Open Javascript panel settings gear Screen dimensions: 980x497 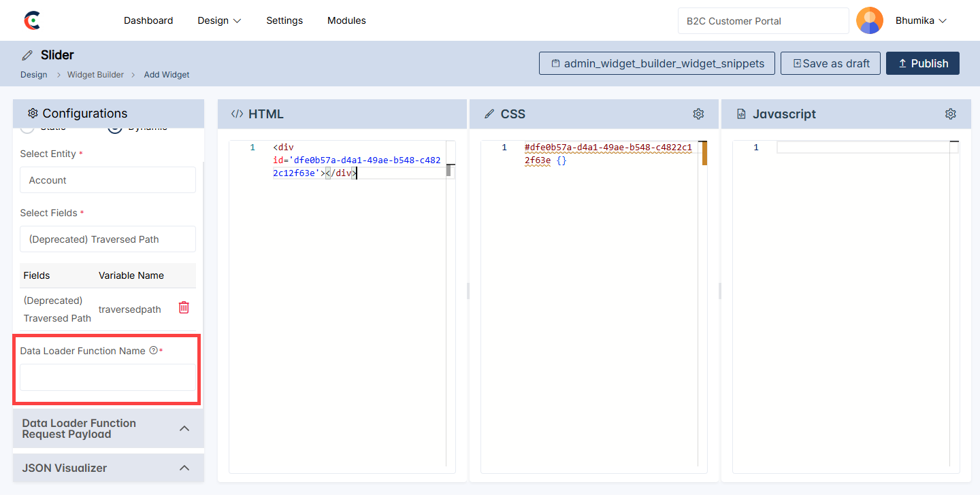950,114
